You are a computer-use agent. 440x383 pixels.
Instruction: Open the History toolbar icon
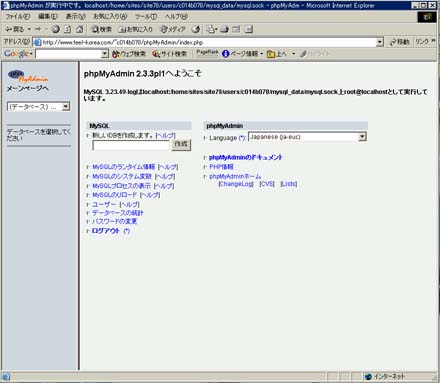[196, 29]
